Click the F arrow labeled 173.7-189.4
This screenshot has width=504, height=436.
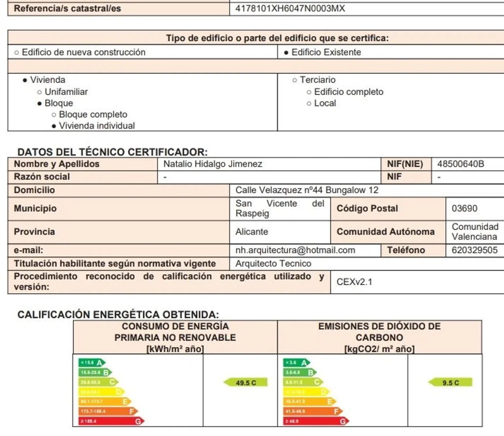108,411
